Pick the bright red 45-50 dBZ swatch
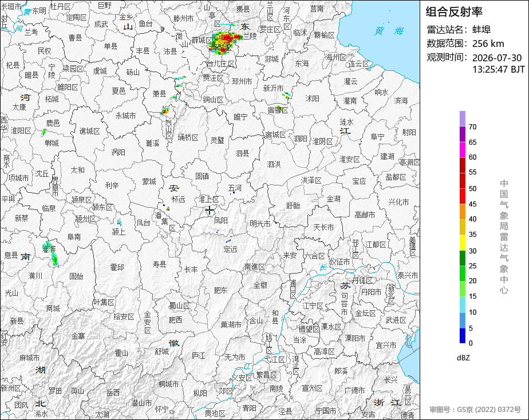The image size is (529, 420). point(462,196)
